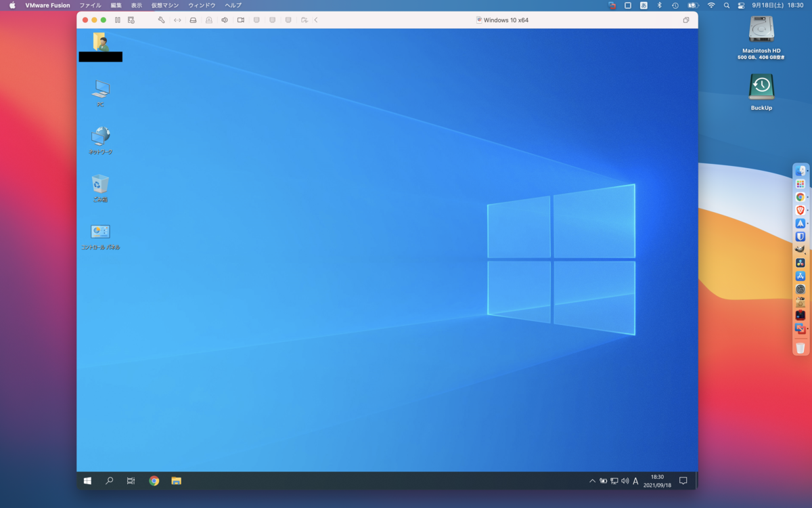812x508 pixels.
Task: Click the Mac battery menu bar icon
Action: click(693, 5)
